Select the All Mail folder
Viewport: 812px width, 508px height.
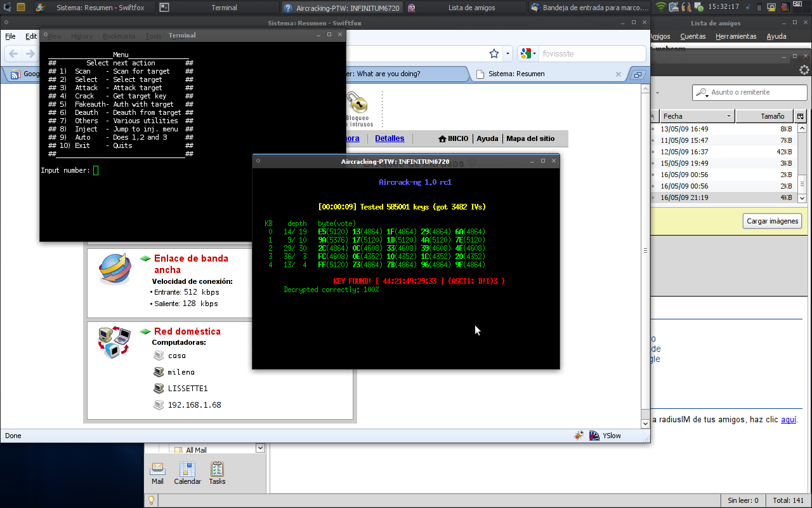pyautogui.click(x=196, y=450)
